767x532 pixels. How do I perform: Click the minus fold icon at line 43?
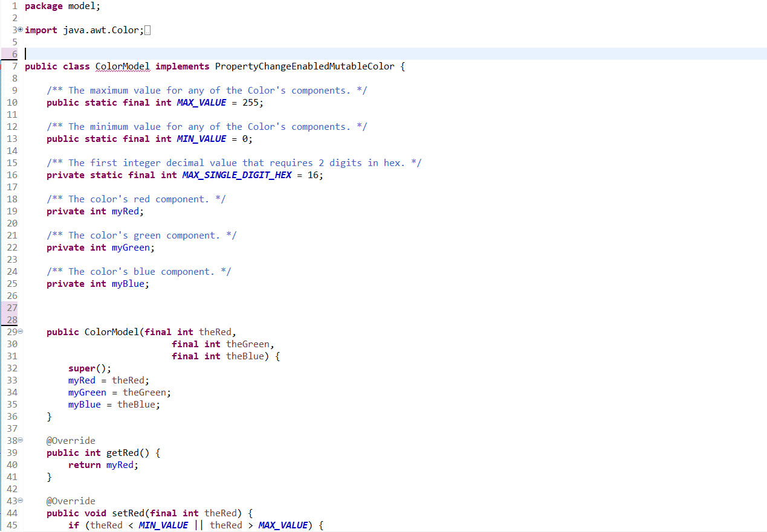19,501
